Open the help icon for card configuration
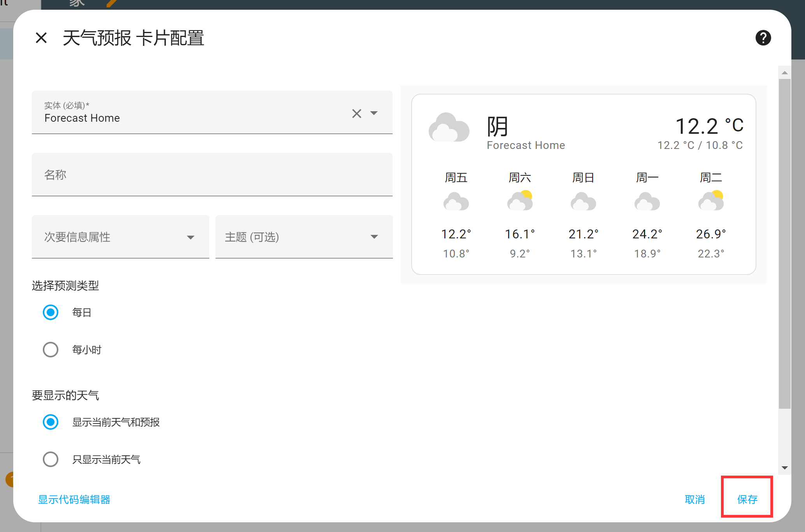The image size is (805, 532). (x=763, y=38)
